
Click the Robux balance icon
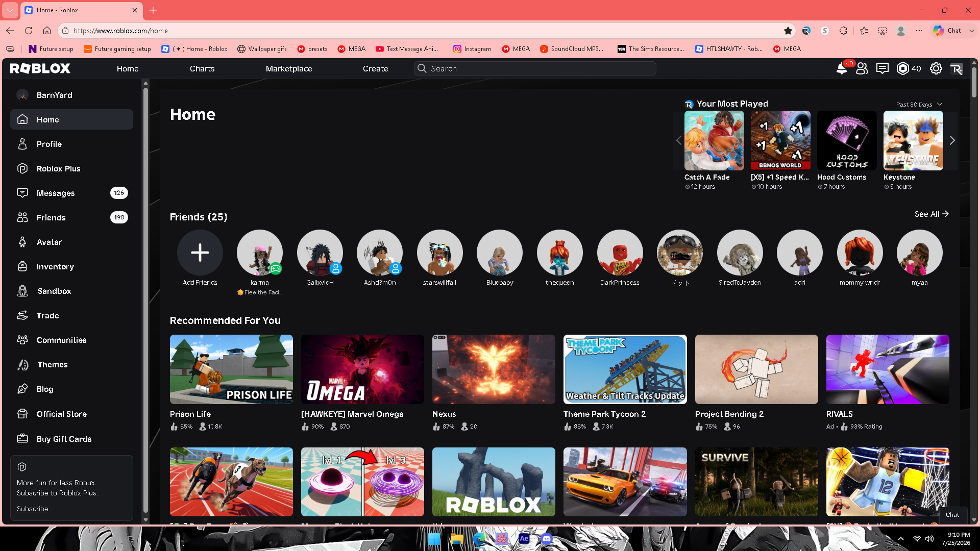tap(903, 68)
